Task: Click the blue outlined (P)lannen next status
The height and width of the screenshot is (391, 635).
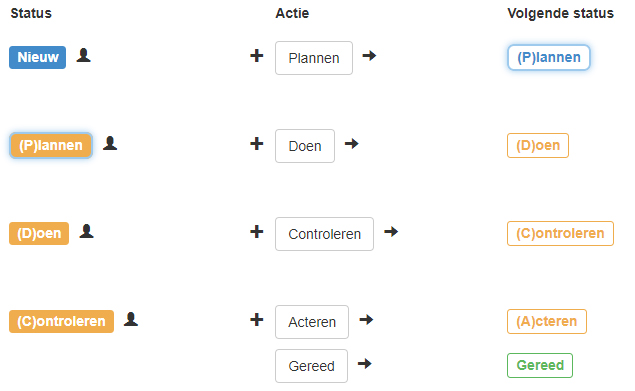Action: pyautogui.click(x=549, y=57)
